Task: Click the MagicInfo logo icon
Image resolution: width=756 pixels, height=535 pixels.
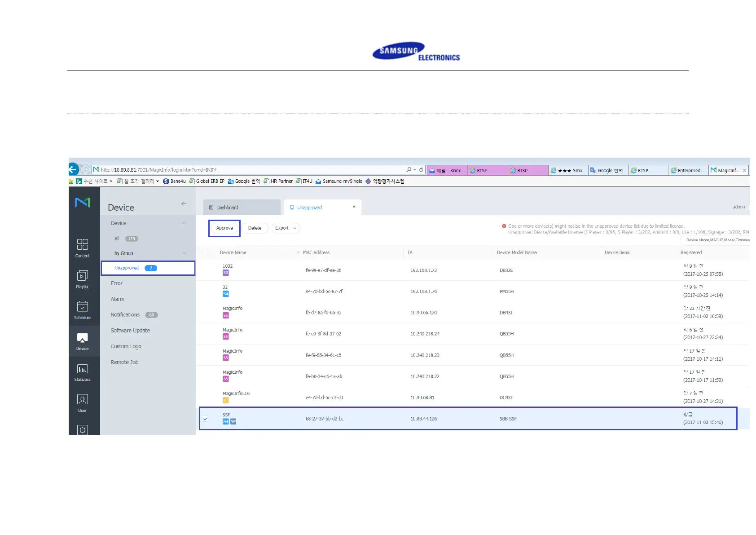Action: 83,203
